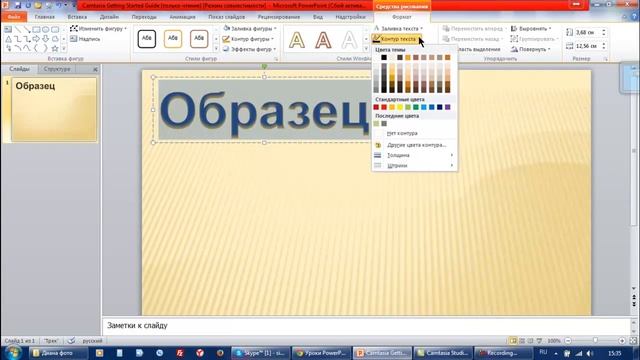Apply the brown outline Абв shape style

coord(199,39)
